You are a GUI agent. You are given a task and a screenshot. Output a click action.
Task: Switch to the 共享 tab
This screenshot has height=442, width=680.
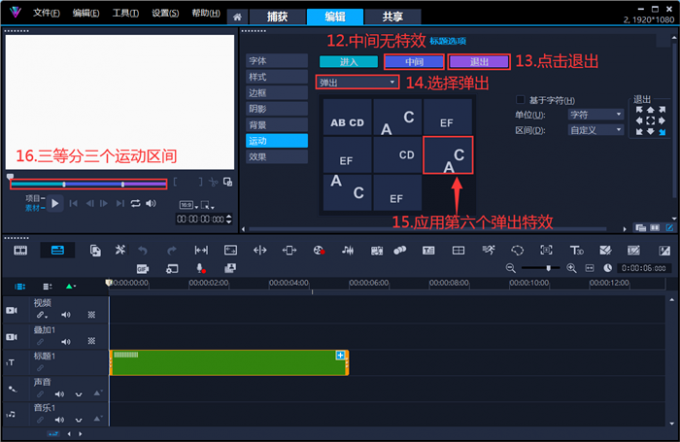[x=392, y=17]
